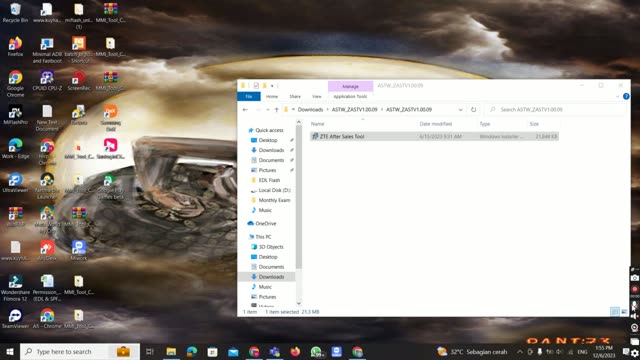Switch to large icons view in status bar

pyautogui.click(x=624, y=311)
